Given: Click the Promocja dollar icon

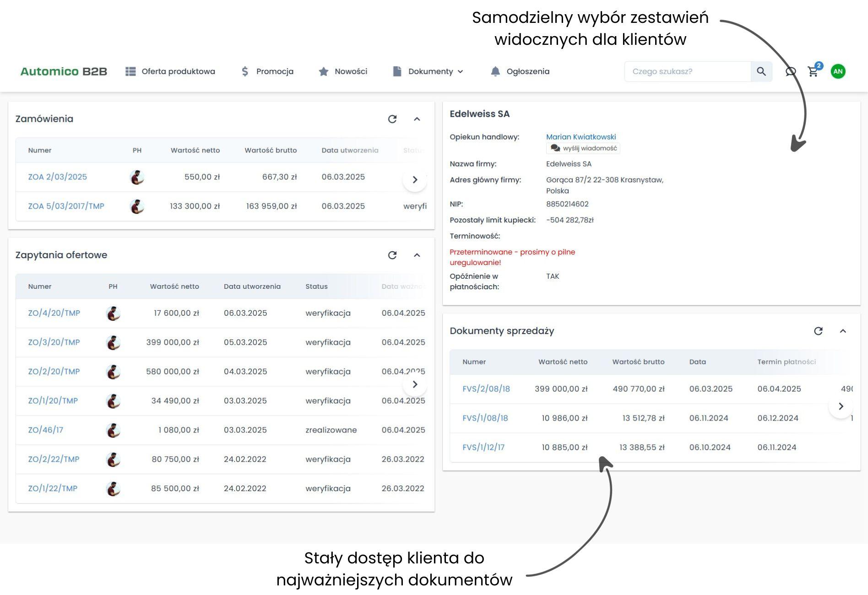Looking at the screenshot, I should point(244,71).
